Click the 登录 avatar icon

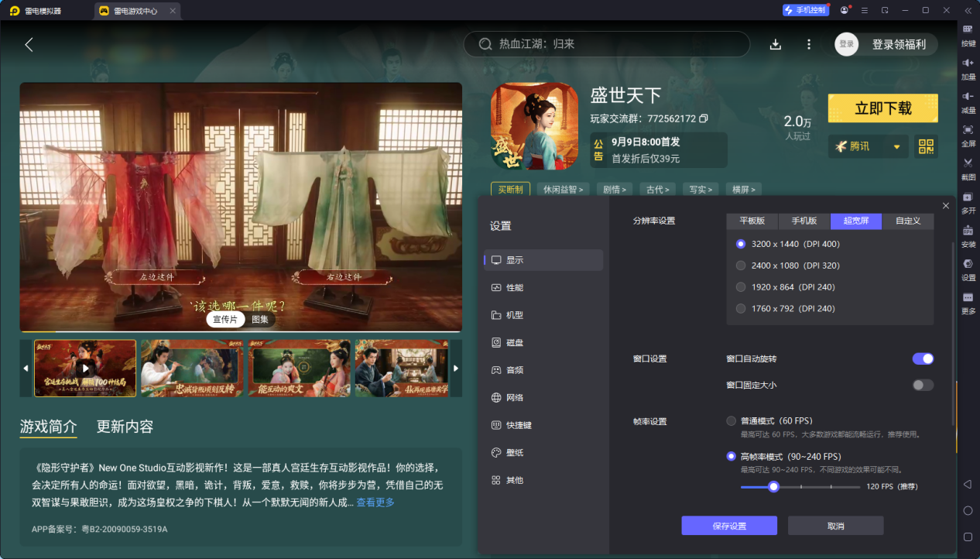tap(847, 44)
